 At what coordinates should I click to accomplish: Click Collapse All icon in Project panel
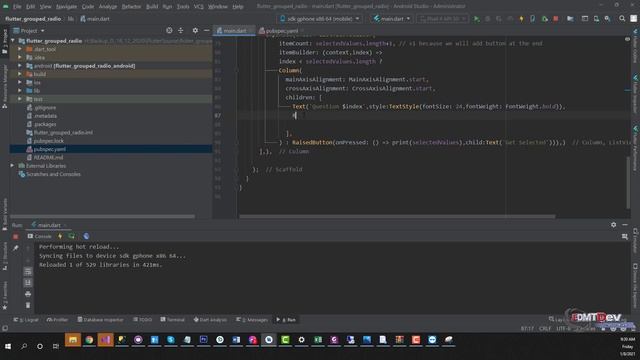click(180, 31)
